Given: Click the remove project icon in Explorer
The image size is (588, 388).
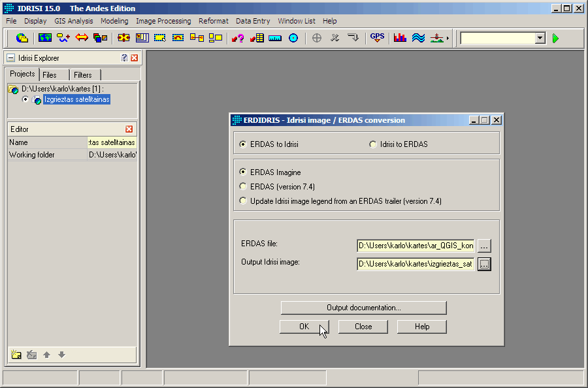Looking at the screenshot, I should coord(32,354).
